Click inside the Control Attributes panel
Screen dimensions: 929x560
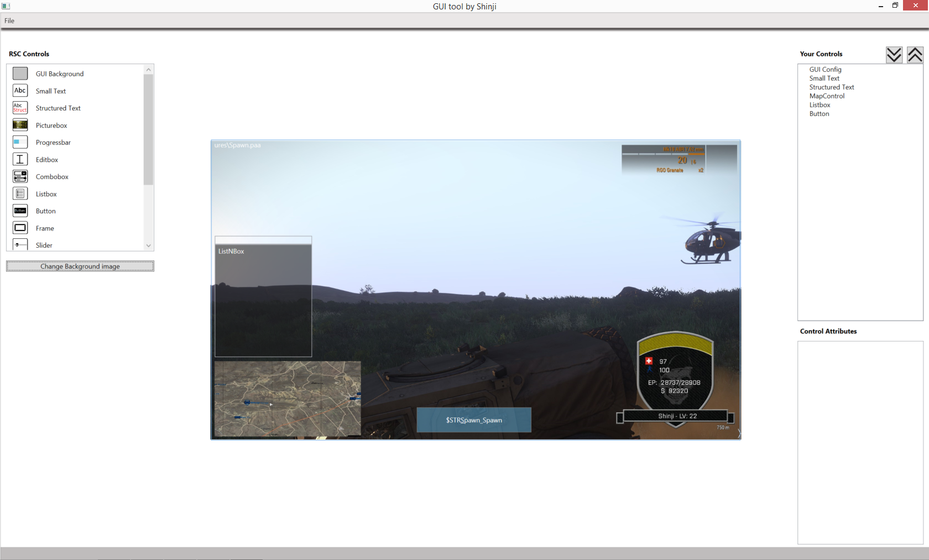(860, 442)
